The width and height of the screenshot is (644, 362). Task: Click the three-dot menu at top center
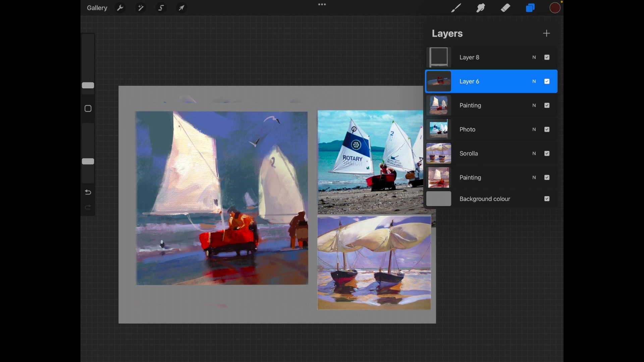[x=322, y=5]
